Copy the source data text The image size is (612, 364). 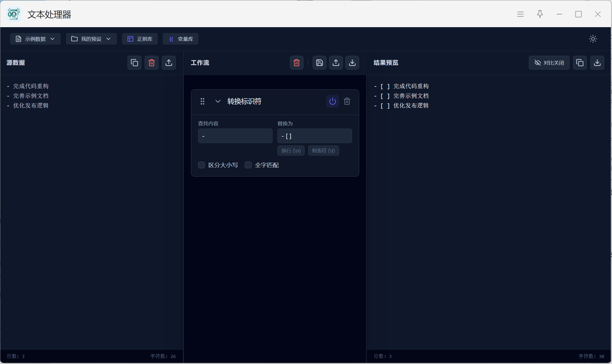[134, 63]
